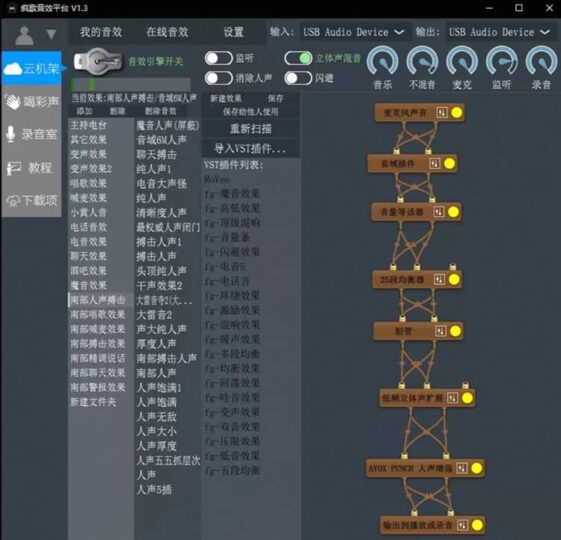Toggle the 音效引擎开关 power lever switch
561x540 pixels.
tap(97, 62)
